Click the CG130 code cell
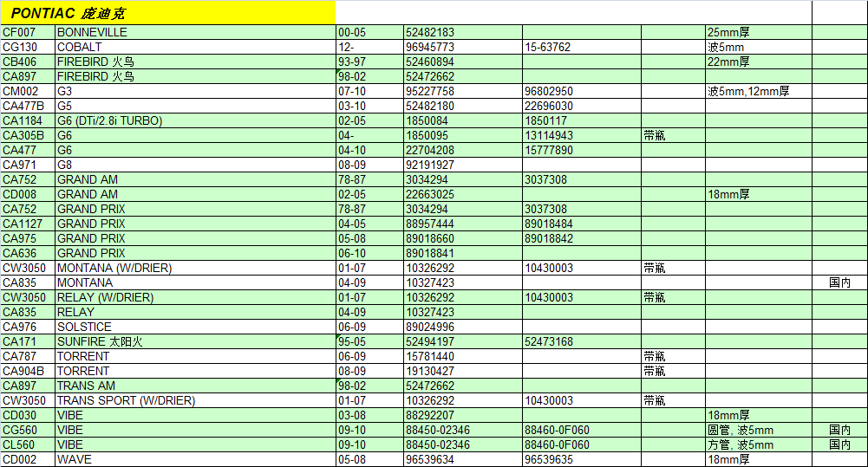868x467 pixels. [28, 47]
